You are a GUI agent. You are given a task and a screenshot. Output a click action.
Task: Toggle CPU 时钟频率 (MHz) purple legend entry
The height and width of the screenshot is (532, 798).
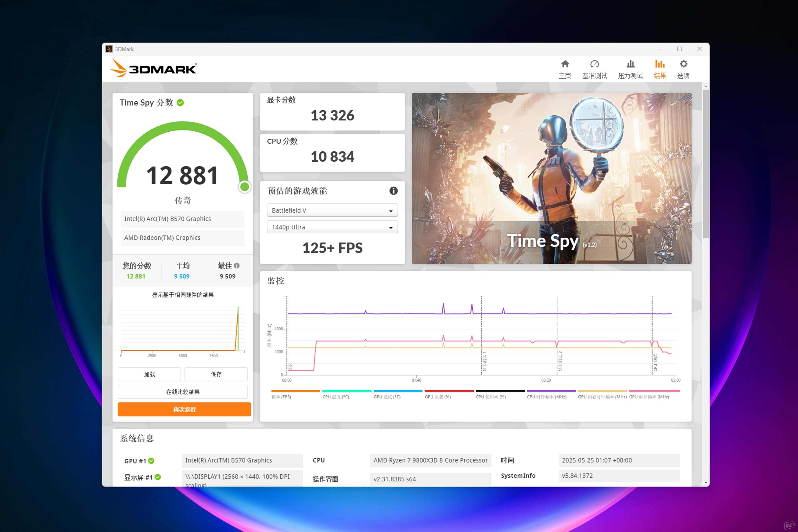pos(551,394)
